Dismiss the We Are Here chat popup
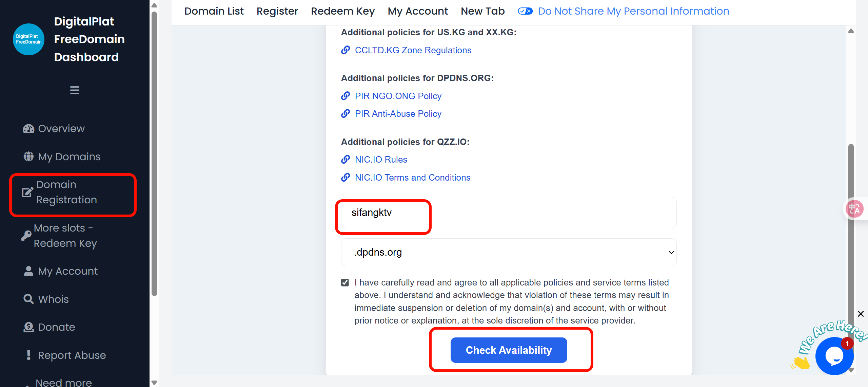The image size is (868, 387). [x=861, y=314]
